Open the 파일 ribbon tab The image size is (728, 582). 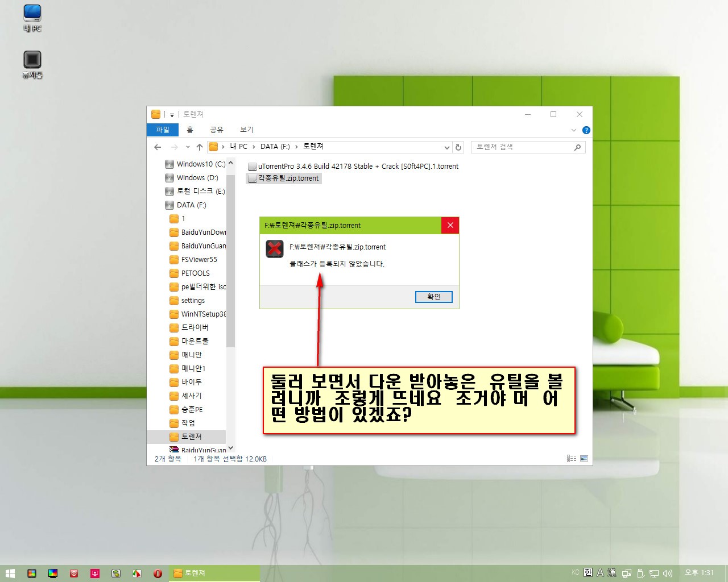(163, 130)
